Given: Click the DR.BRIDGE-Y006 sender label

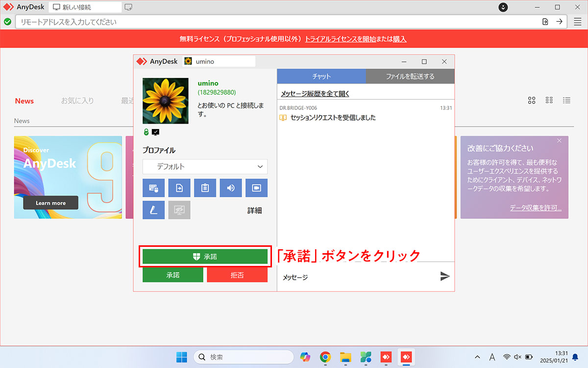Looking at the screenshot, I should (x=298, y=108).
